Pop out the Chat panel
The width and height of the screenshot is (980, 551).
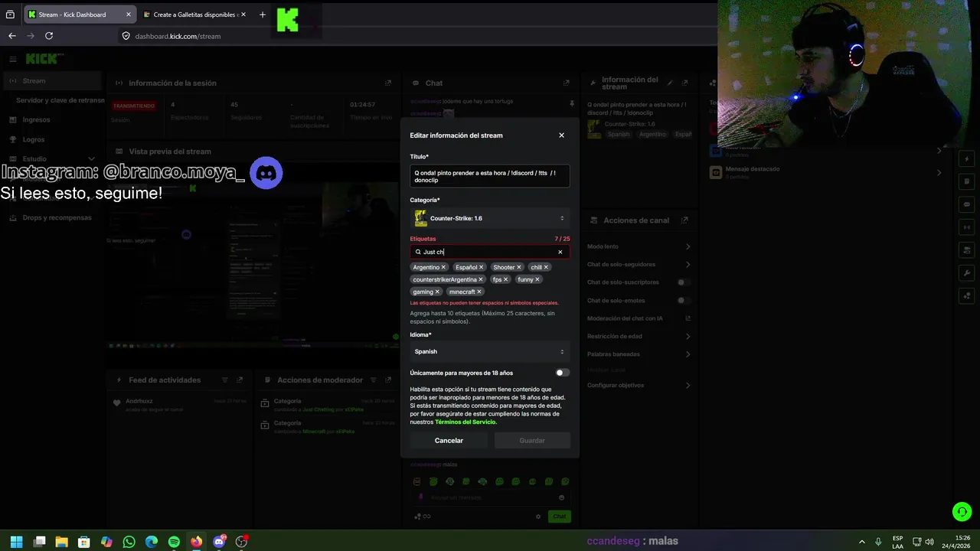567,83
